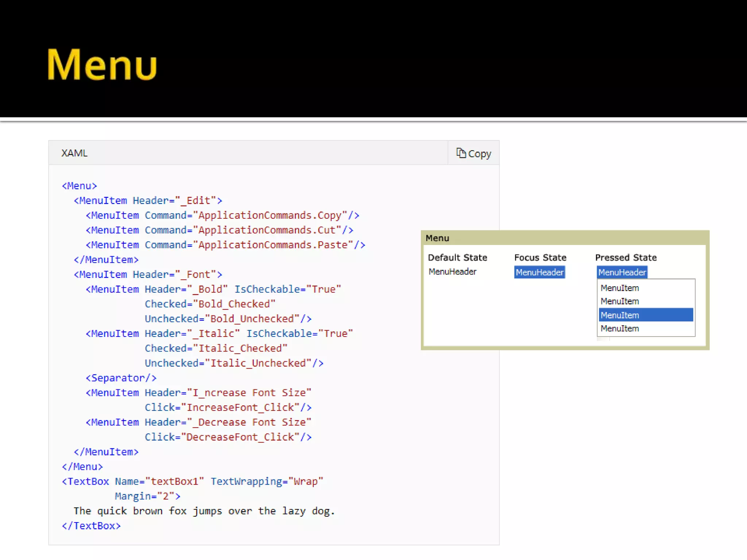747x560 pixels.
Task: Click the closing </TextBox> tag
Action: (x=91, y=526)
